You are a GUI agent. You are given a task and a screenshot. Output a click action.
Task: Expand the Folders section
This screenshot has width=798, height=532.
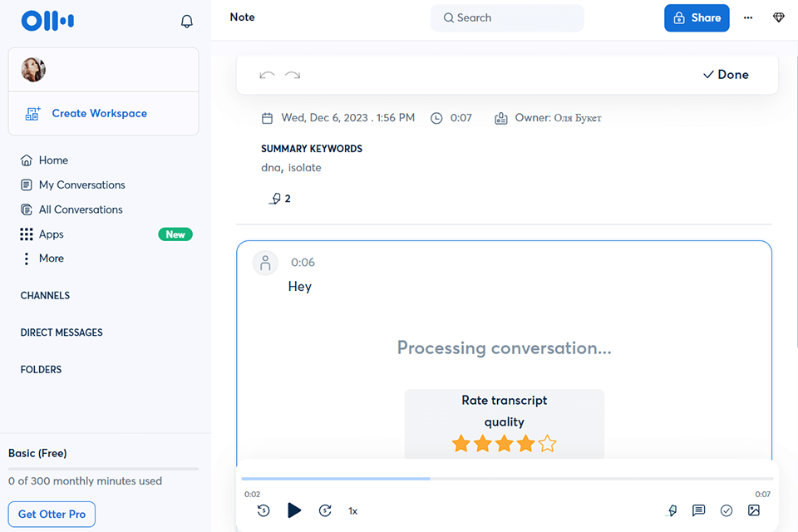tap(41, 370)
